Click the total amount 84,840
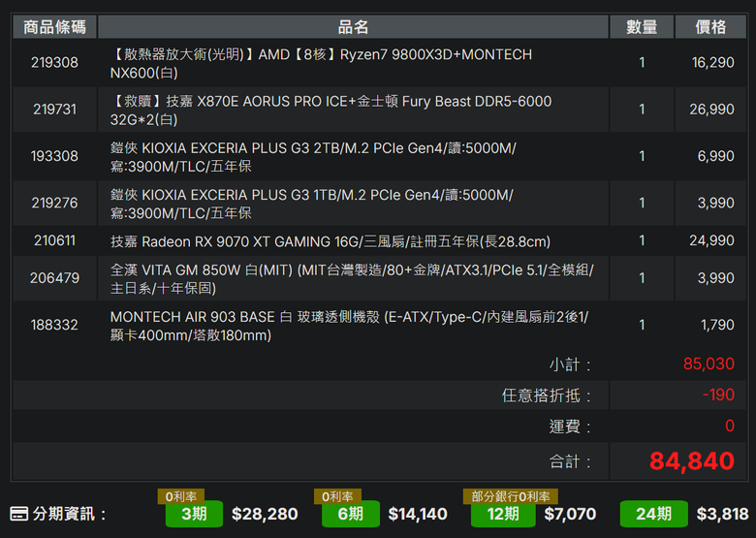 [692, 460]
